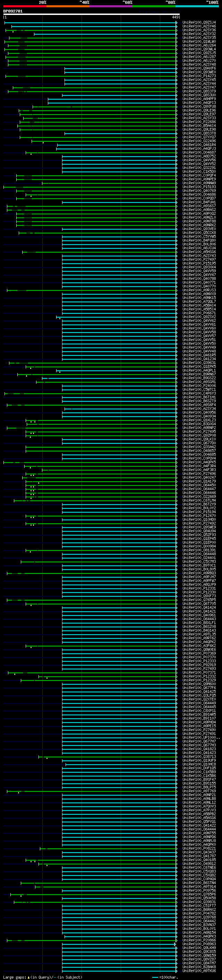Select the UniRef100_Q9ZSV2 label
Viewport: 222px width, 980px height.
[199, 317]
